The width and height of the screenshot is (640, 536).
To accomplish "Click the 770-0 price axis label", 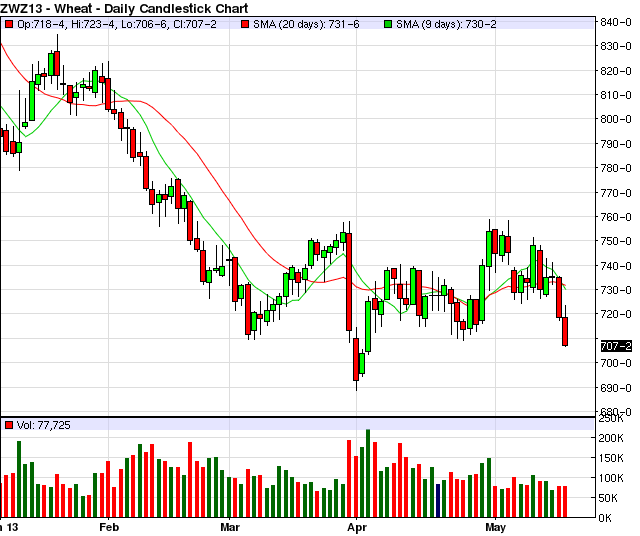I will point(616,192).
